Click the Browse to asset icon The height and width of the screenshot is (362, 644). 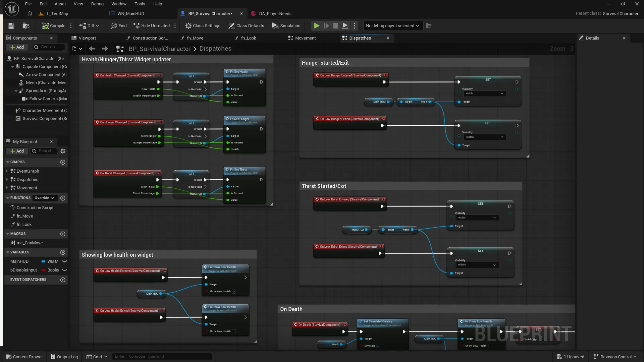(26, 26)
